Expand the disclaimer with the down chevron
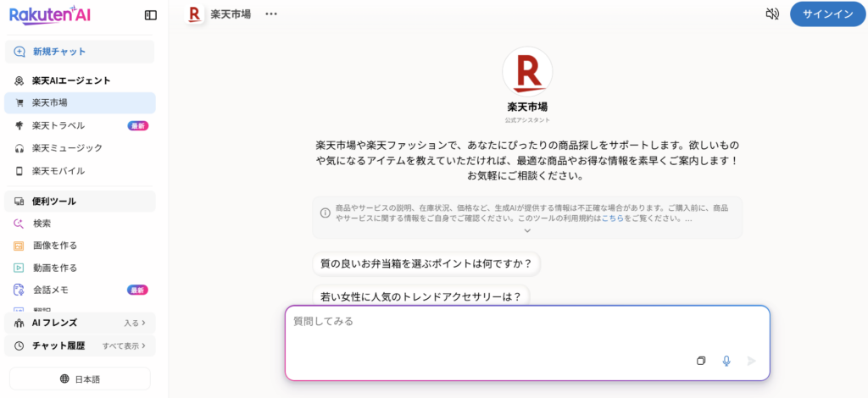Image resolution: width=868 pixels, height=398 pixels. click(526, 230)
